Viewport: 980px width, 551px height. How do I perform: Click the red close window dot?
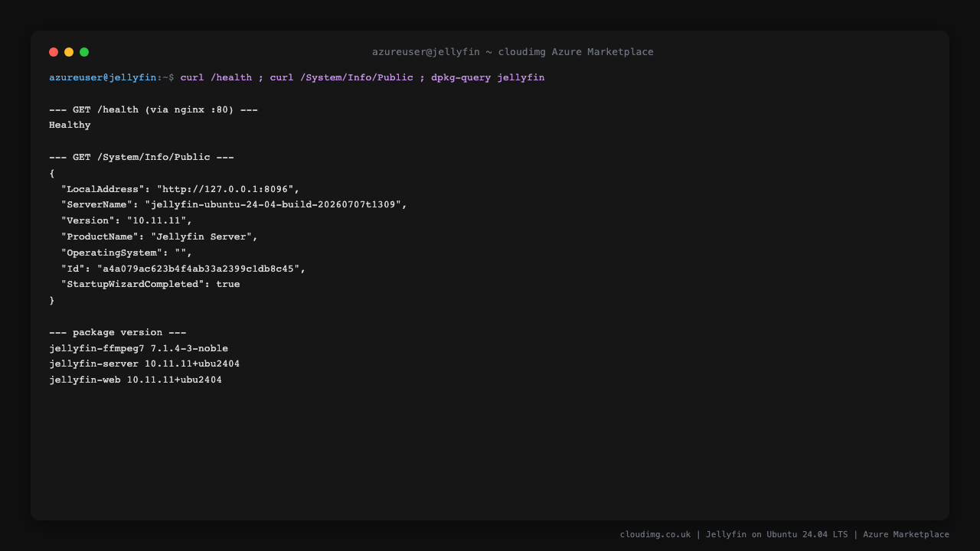point(54,52)
